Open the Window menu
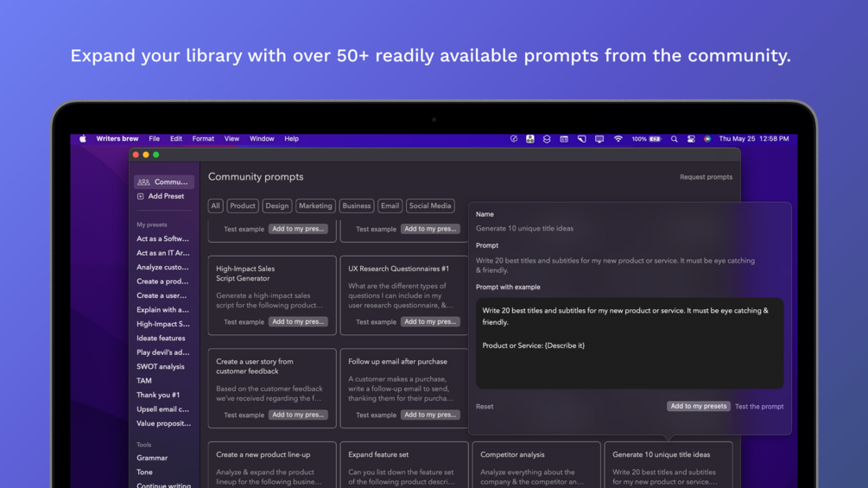Screen dimensions: 868x488 (262, 139)
